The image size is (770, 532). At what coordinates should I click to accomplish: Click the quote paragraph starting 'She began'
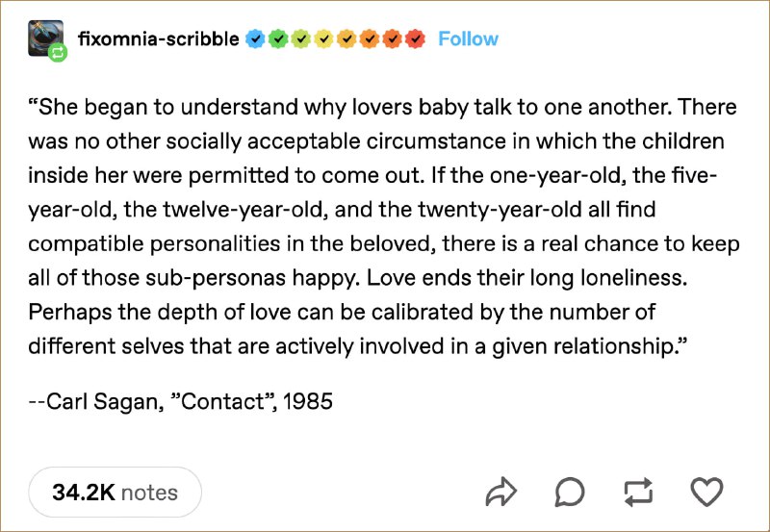pyautogui.click(x=383, y=226)
